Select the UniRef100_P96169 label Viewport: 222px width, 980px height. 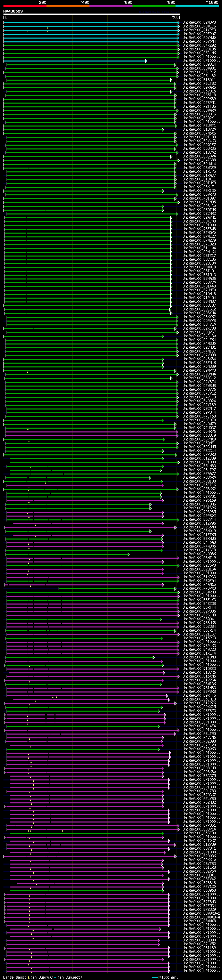(x=199, y=500)
